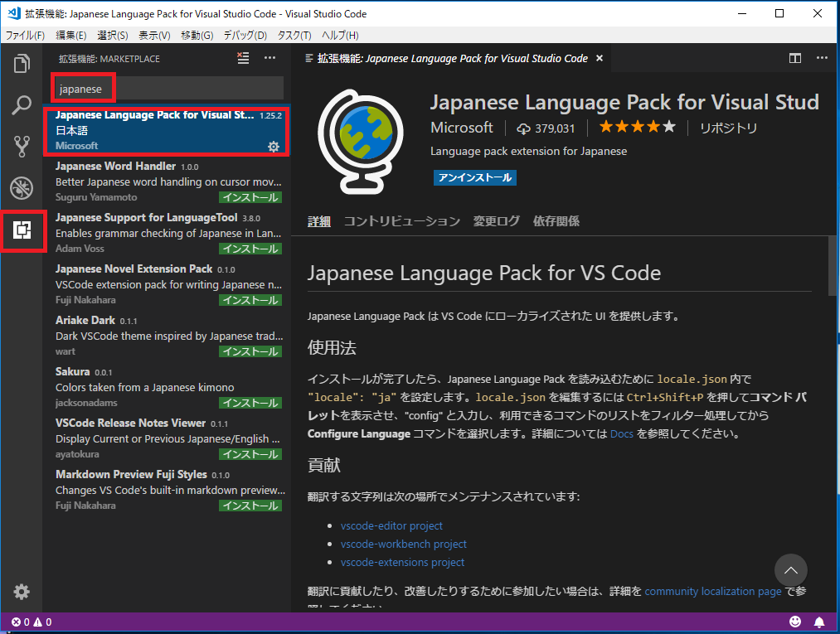Install Japanese Novel Extension Pack

pos(250,300)
